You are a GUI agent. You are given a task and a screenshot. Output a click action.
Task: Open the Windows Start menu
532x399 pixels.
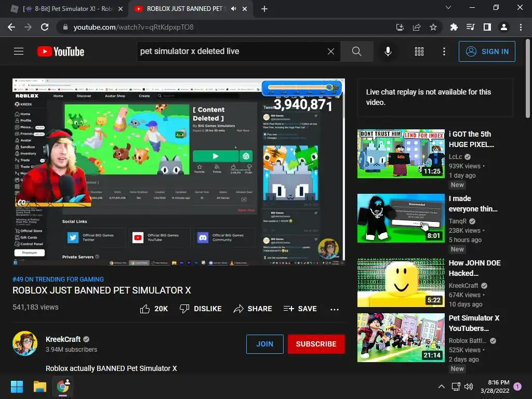point(17,387)
